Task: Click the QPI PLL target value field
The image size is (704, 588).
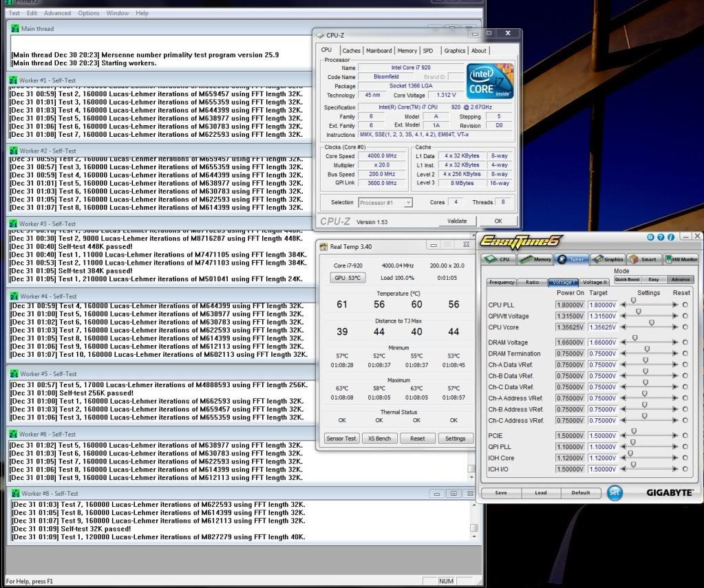Action: tap(603, 446)
